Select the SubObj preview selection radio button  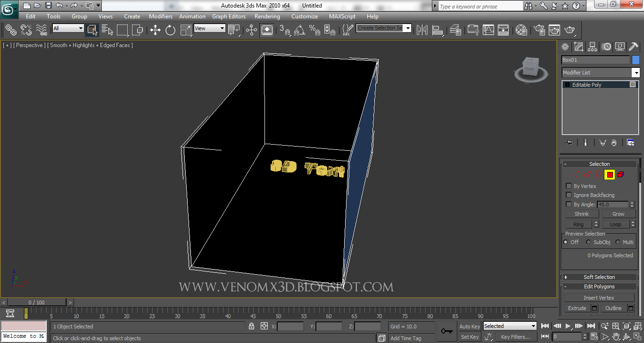[x=588, y=242]
